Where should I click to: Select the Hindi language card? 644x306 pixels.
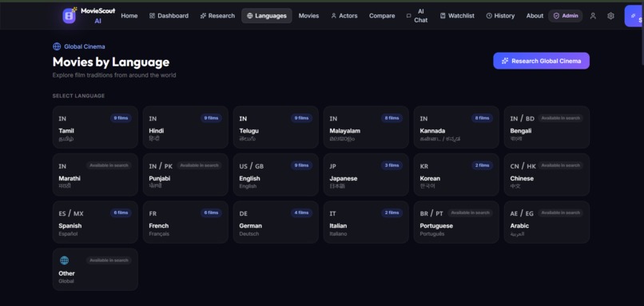pos(185,127)
